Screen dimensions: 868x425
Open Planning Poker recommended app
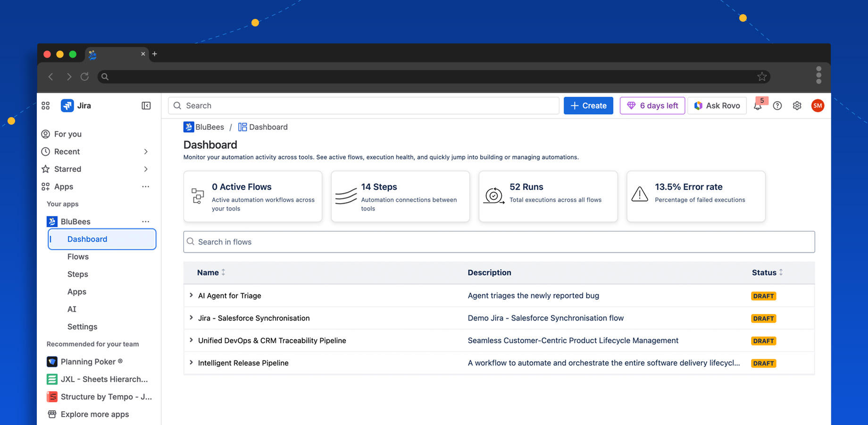click(92, 362)
